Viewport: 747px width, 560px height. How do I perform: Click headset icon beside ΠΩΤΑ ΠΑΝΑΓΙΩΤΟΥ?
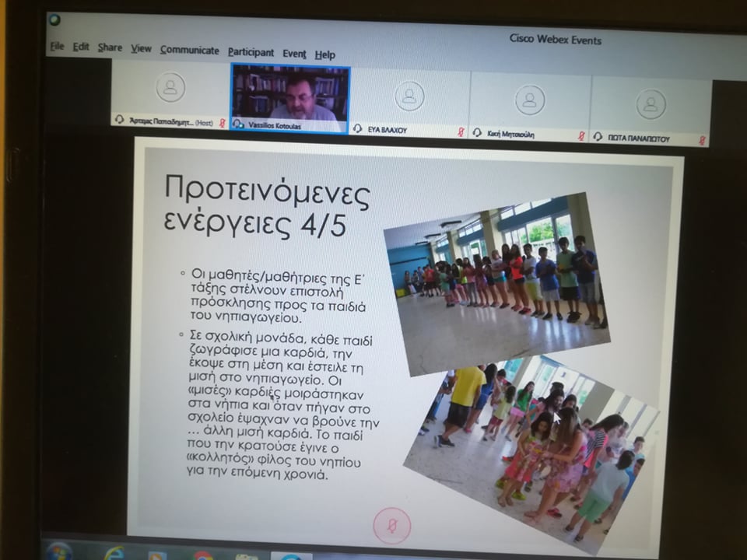pyautogui.click(x=598, y=136)
